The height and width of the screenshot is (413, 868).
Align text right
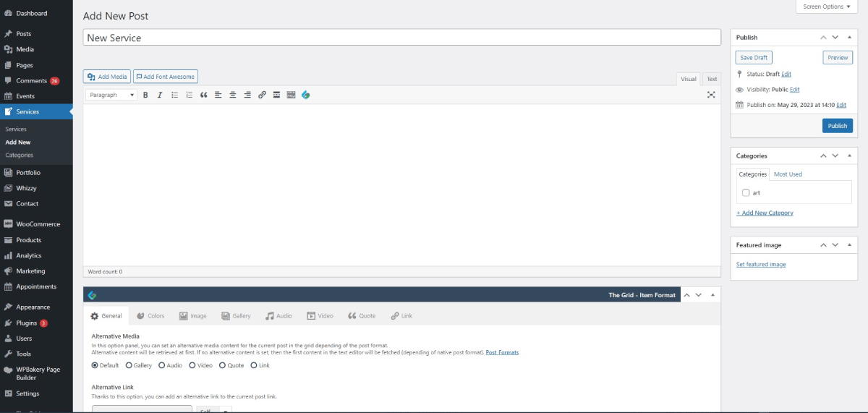click(247, 95)
